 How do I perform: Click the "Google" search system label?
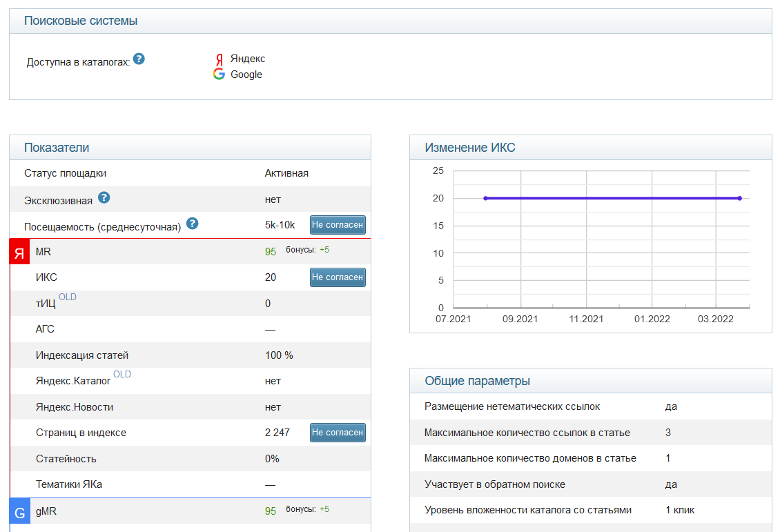click(246, 75)
